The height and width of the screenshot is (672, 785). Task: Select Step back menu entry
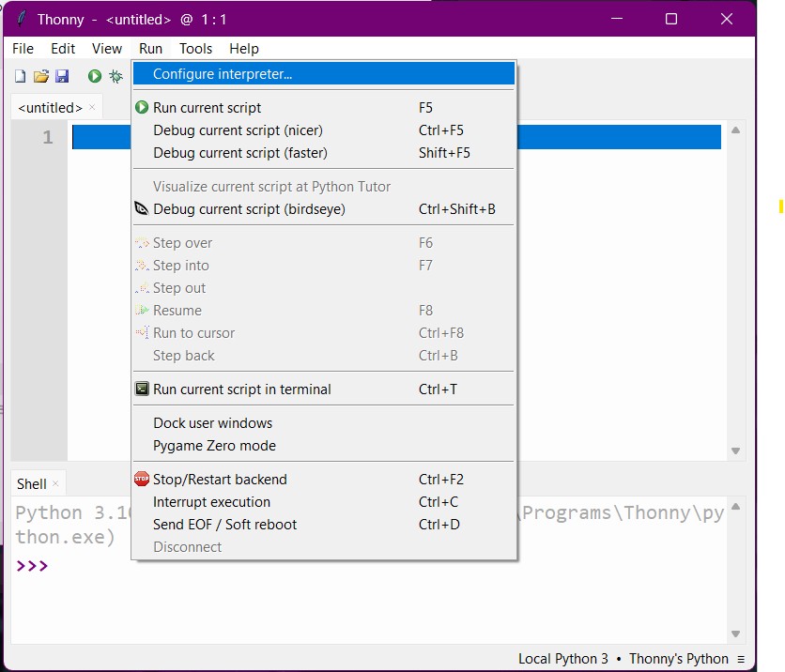click(x=324, y=356)
